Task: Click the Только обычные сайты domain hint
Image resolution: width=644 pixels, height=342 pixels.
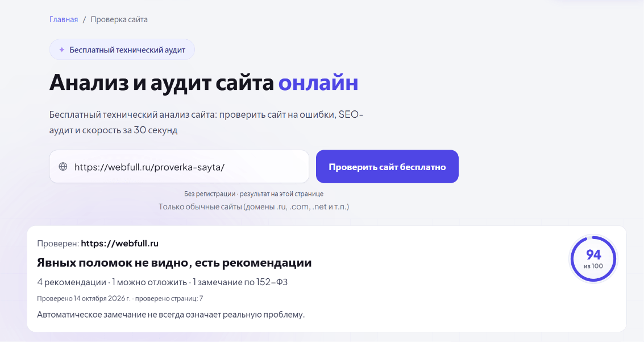Action: 254,207
